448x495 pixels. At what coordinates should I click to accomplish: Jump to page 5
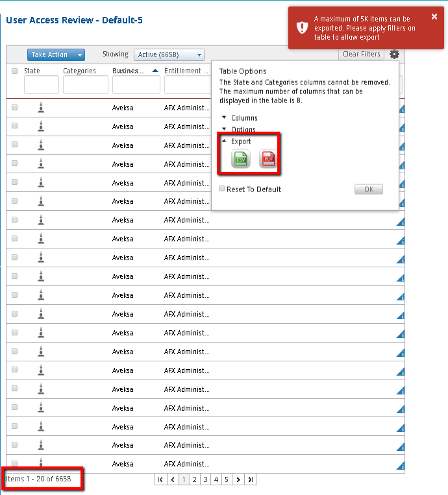click(227, 479)
